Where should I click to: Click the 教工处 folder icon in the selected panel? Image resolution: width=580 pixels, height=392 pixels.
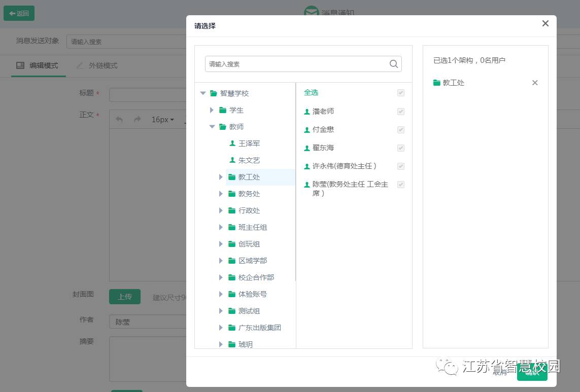[437, 83]
